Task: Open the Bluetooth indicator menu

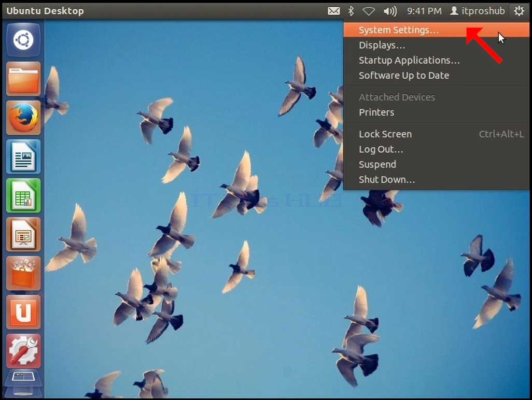Action: pos(351,11)
